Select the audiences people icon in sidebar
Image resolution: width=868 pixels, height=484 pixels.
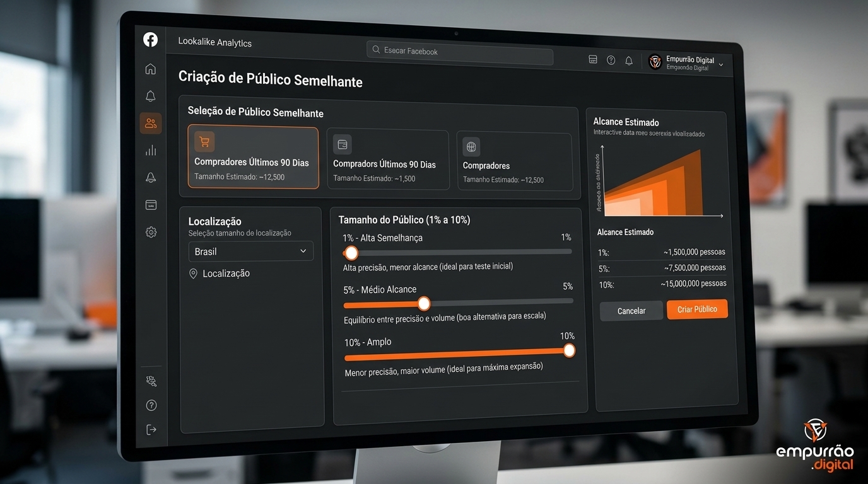pyautogui.click(x=151, y=124)
